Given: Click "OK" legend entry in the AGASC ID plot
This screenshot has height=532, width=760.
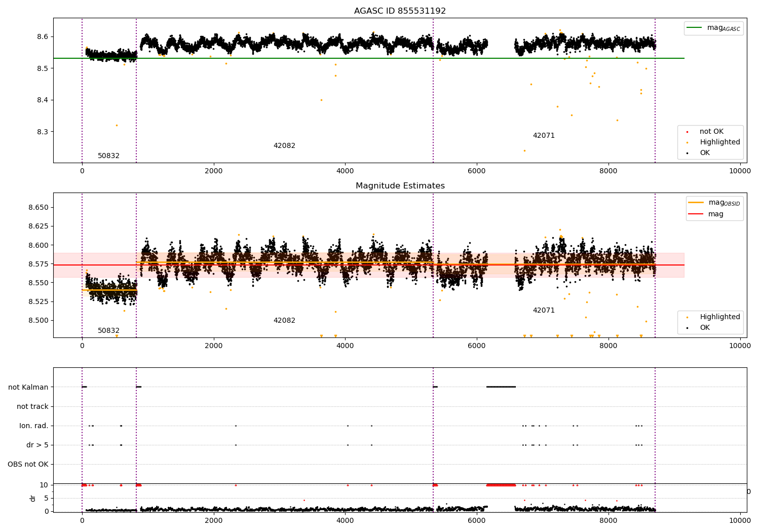Looking at the screenshot, I should [x=705, y=153].
